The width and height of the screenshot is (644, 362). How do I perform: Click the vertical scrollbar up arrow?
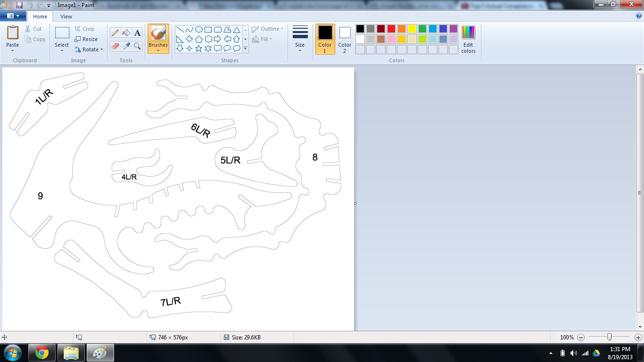[x=640, y=70]
